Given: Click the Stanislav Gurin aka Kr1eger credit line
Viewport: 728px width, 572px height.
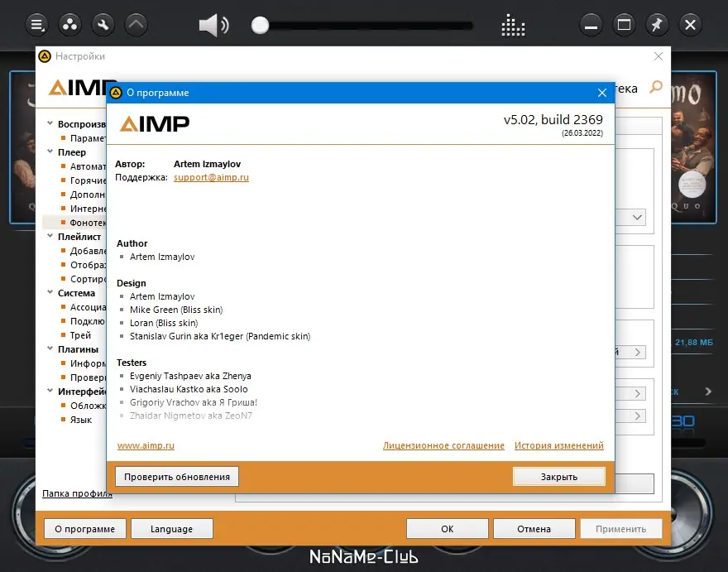Looking at the screenshot, I should pos(220,336).
